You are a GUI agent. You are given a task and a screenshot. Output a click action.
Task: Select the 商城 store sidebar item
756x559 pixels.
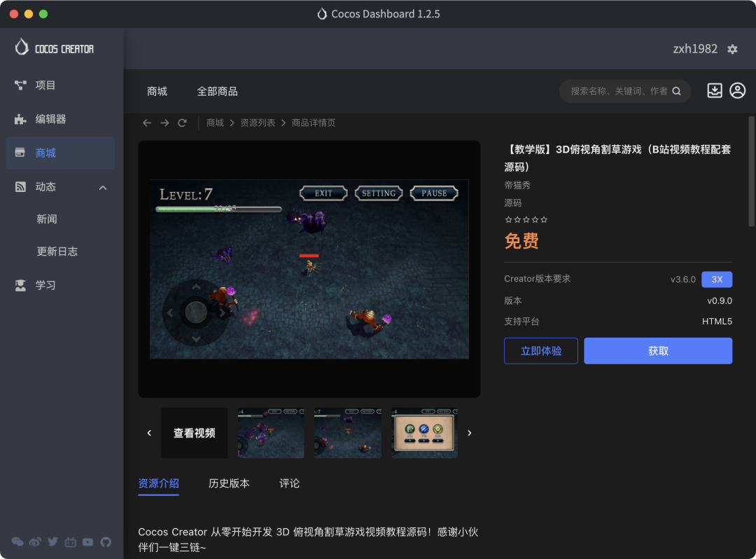click(x=60, y=153)
